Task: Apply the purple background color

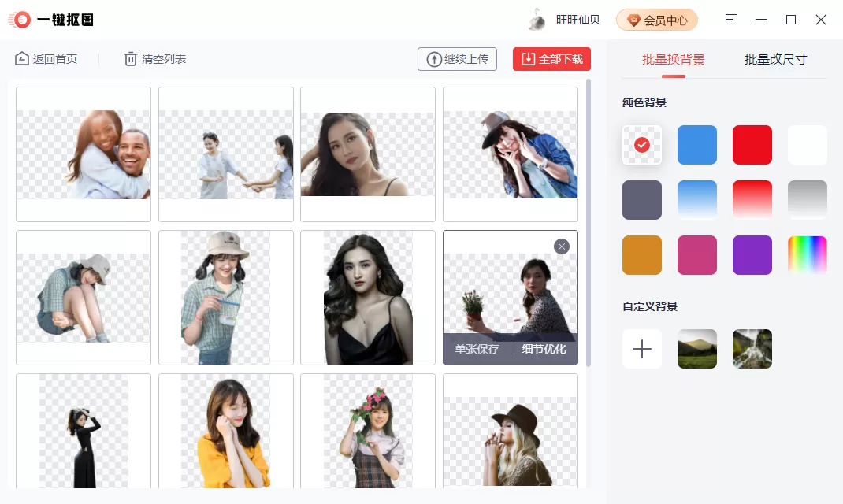Action: 752,254
